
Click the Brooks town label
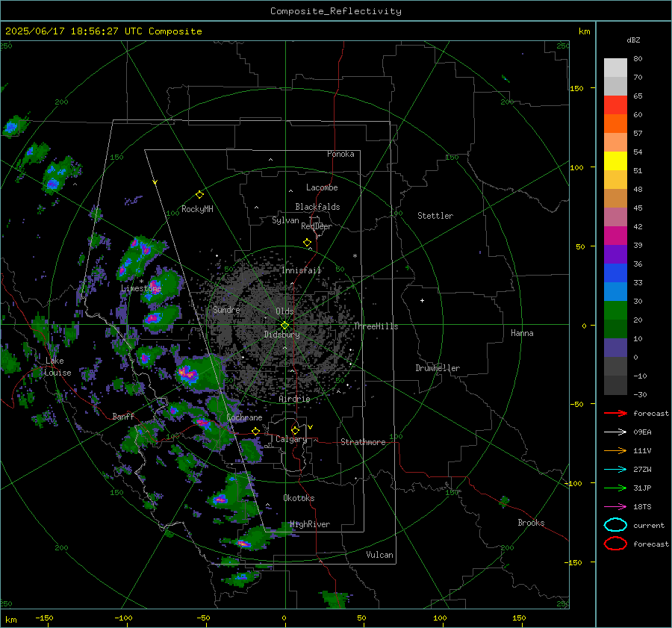pos(531,523)
